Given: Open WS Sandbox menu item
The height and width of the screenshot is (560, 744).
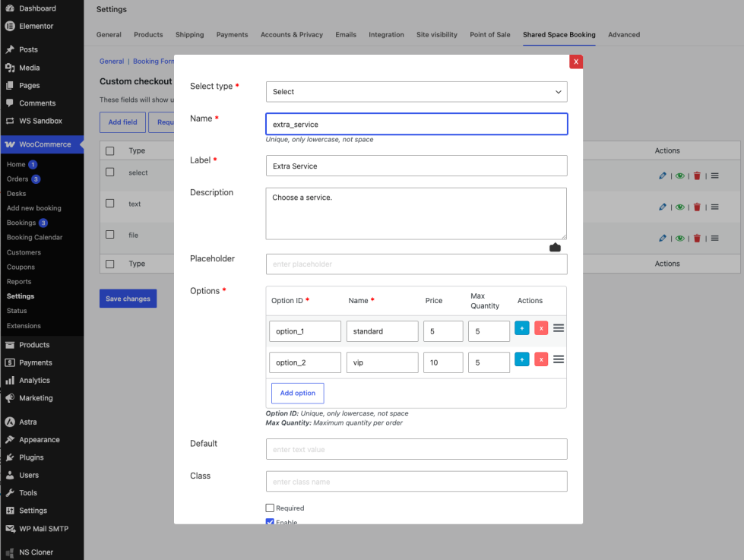Looking at the screenshot, I should click(42, 121).
